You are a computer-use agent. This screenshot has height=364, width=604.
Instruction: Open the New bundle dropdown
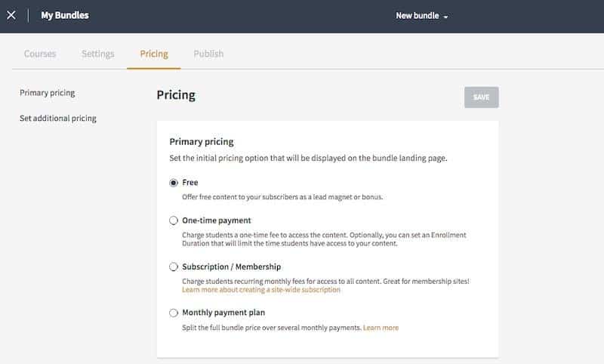tap(422, 16)
